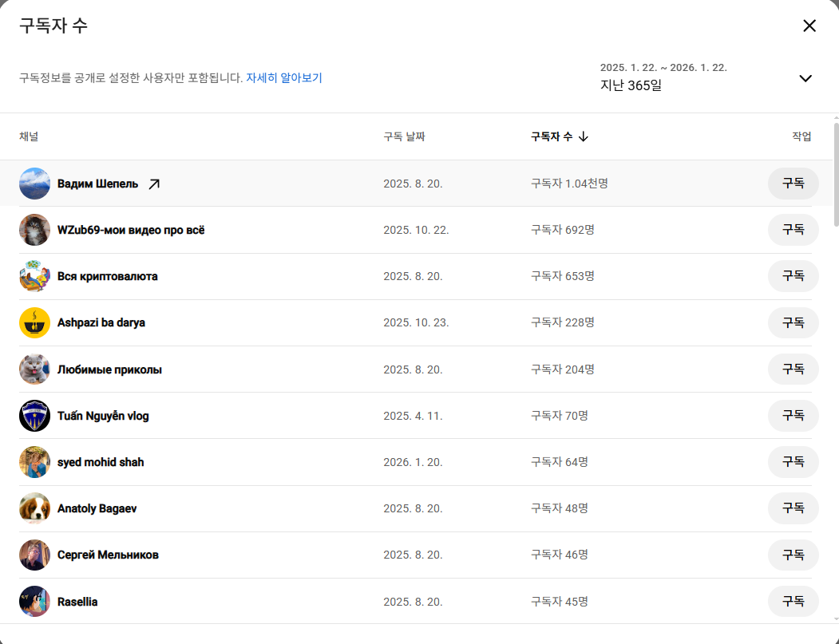839x644 pixels.
Task: Open Rasellia channel avatar
Action: point(34,601)
